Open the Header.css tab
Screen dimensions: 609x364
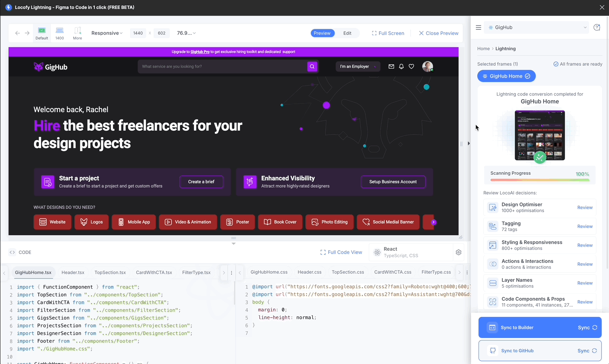309,272
